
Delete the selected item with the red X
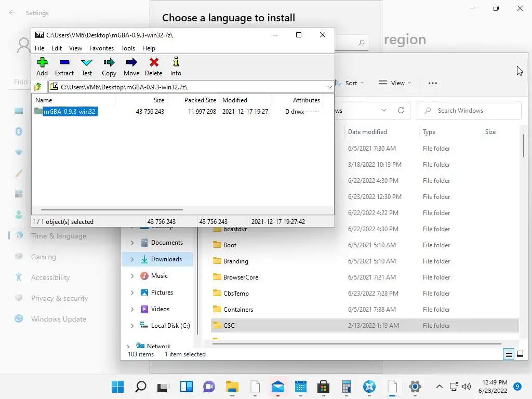point(154,66)
